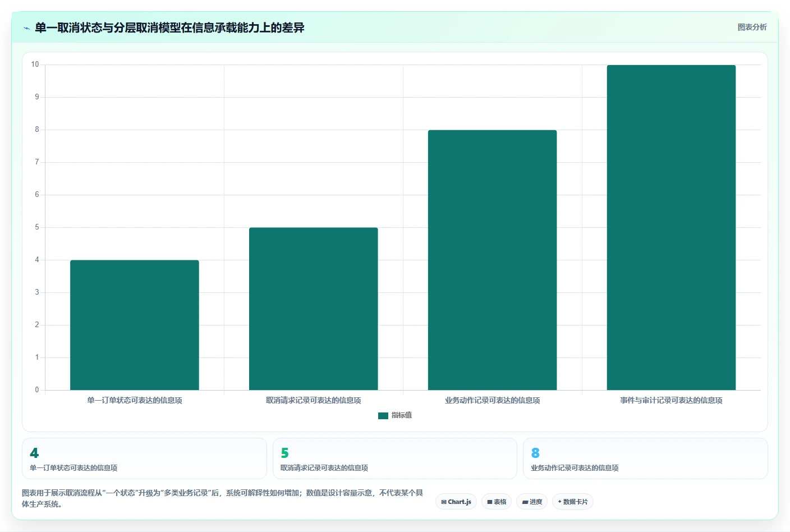Image resolution: width=790 pixels, height=532 pixels.
Task: Click the bar for 取消请求记录可表达的信息项
Action: [314, 309]
